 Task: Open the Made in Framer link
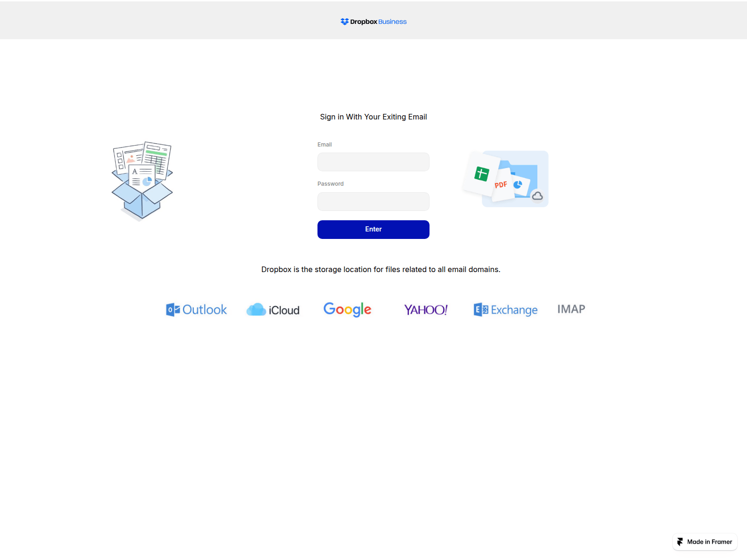pyautogui.click(x=705, y=542)
